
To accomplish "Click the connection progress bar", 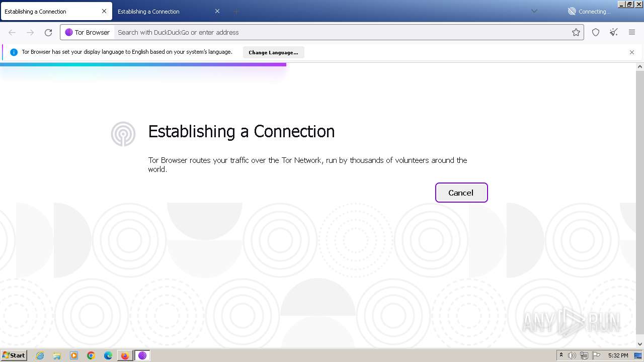I will pyautogui.click(x=143, y=64).
